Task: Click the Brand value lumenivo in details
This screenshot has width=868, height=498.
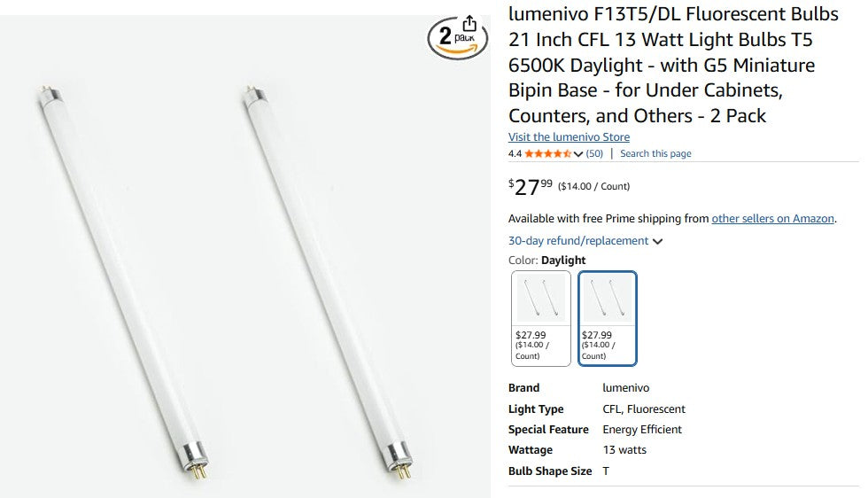Action: coord(625,388)
